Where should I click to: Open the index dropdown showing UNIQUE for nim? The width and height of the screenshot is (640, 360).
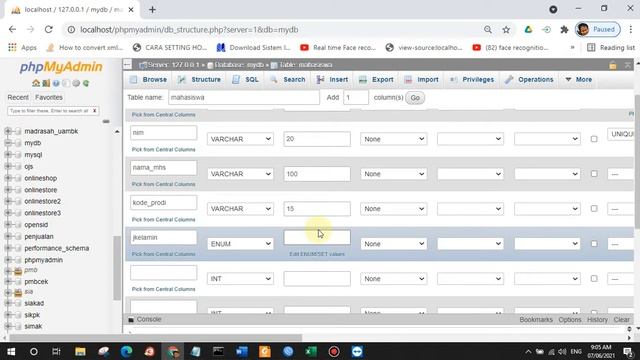coord(621,134)
